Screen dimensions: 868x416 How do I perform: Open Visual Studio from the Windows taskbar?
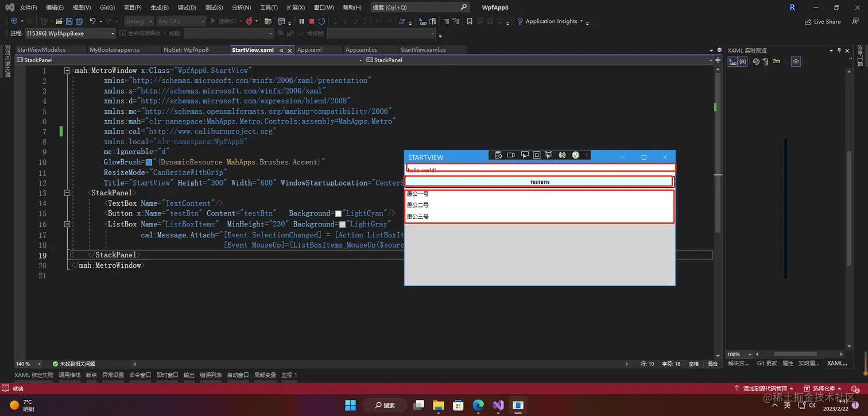[498, 405]
